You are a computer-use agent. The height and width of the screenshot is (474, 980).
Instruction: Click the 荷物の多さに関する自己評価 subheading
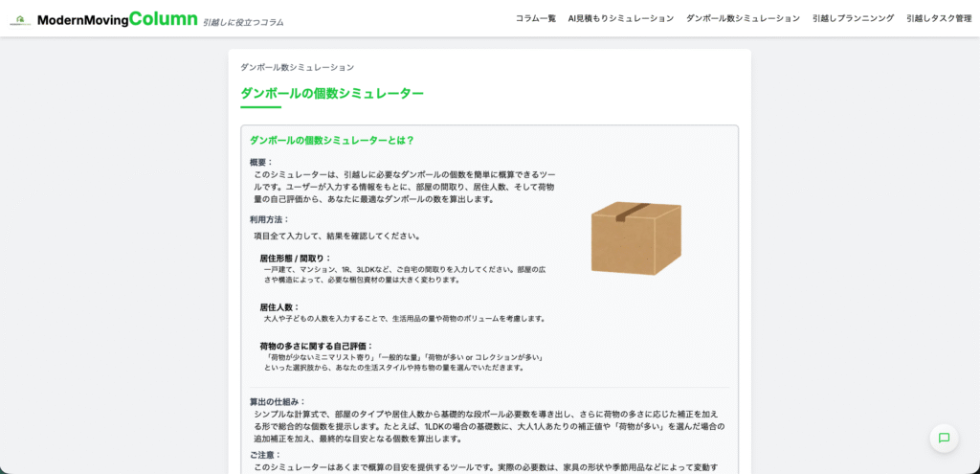(x=316, y=346)
